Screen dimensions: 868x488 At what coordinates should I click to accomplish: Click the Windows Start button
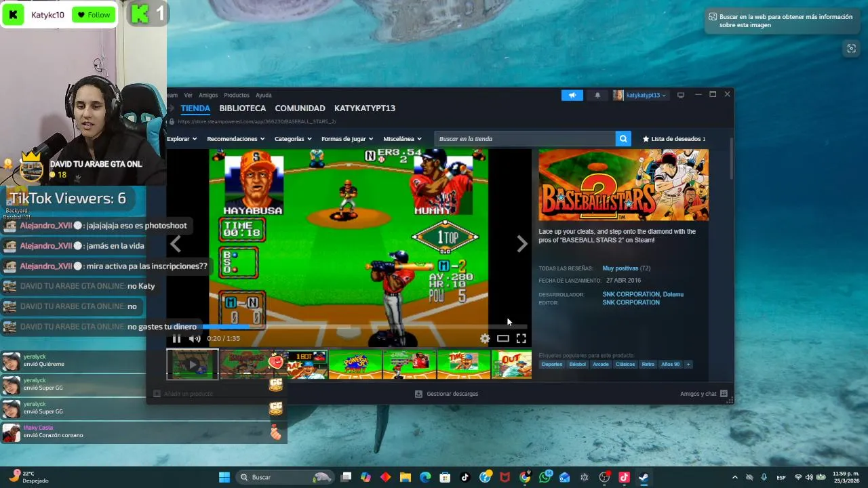(x=224, y=477)
